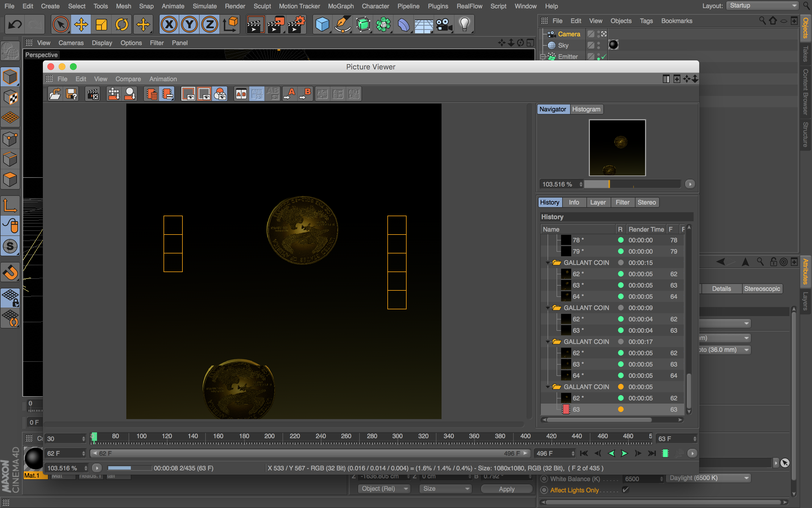This screenshot has height=508, width=812.
Task: Jump to the first frame
Action: tap(584, 453)
